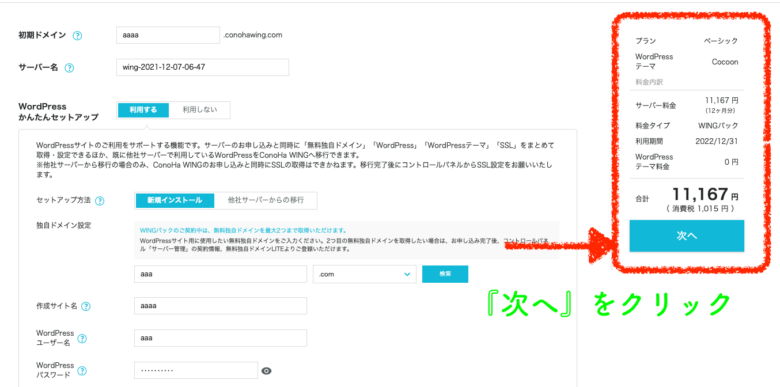Click the 次へ button
Viewport: 780px width, 387px height.
(686, 236)
